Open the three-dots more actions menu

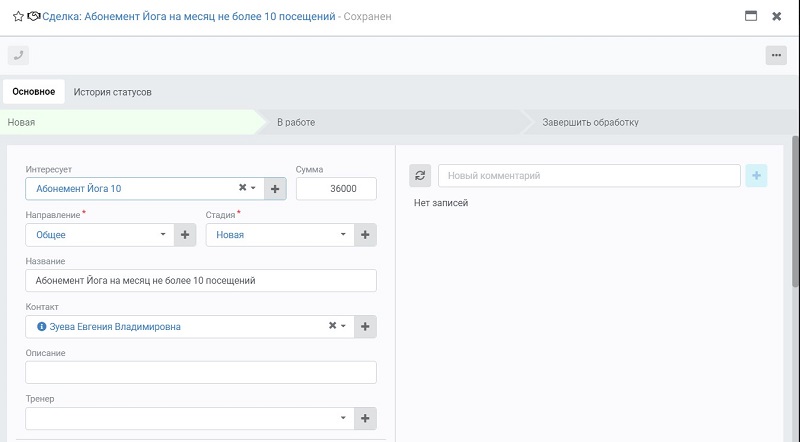[x=776, y=55]
